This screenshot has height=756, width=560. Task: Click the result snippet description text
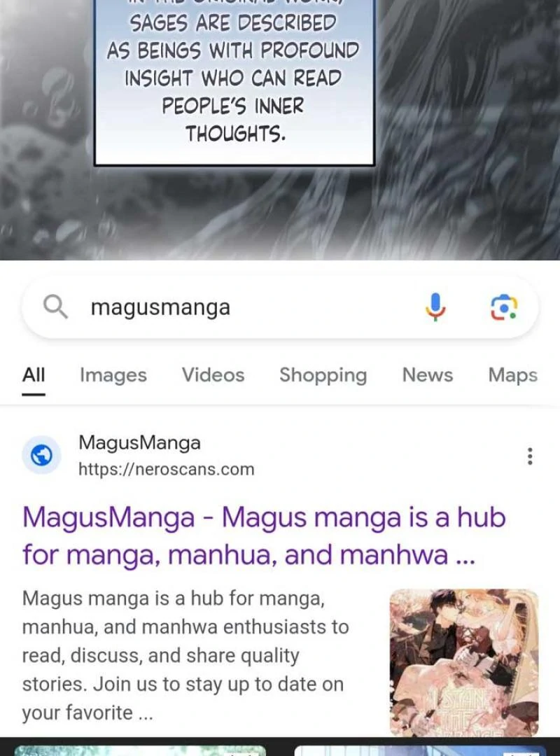(x=185, y=655)
